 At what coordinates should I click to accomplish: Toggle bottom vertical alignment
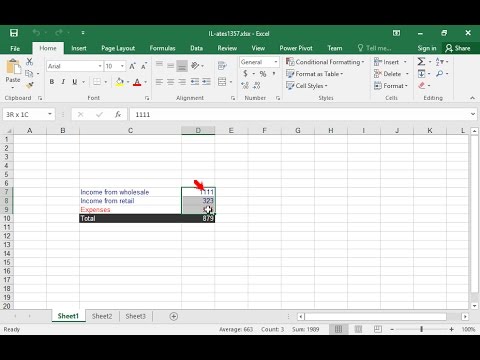coord(182,66)
